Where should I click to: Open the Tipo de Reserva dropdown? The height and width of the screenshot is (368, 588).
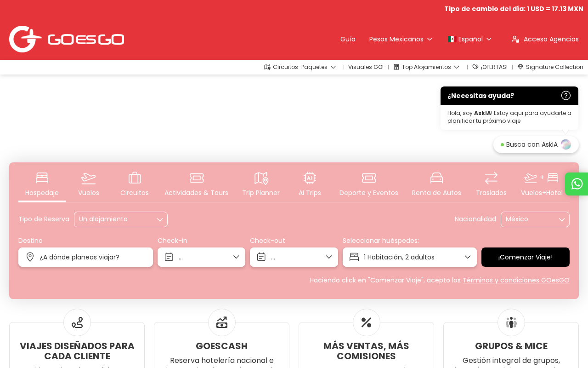tap(121, 219)
